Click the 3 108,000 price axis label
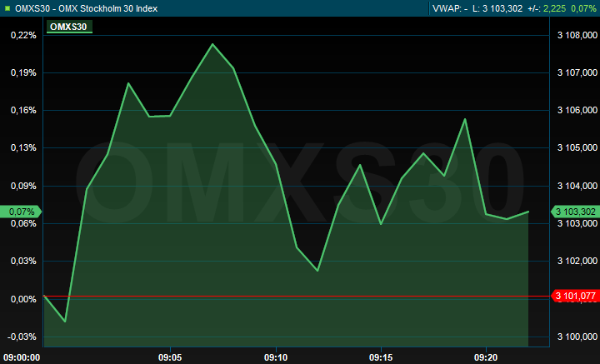Image resolution: width=600 pixels, height=364 pixels. pyautogui.click(x=577, y=35)
